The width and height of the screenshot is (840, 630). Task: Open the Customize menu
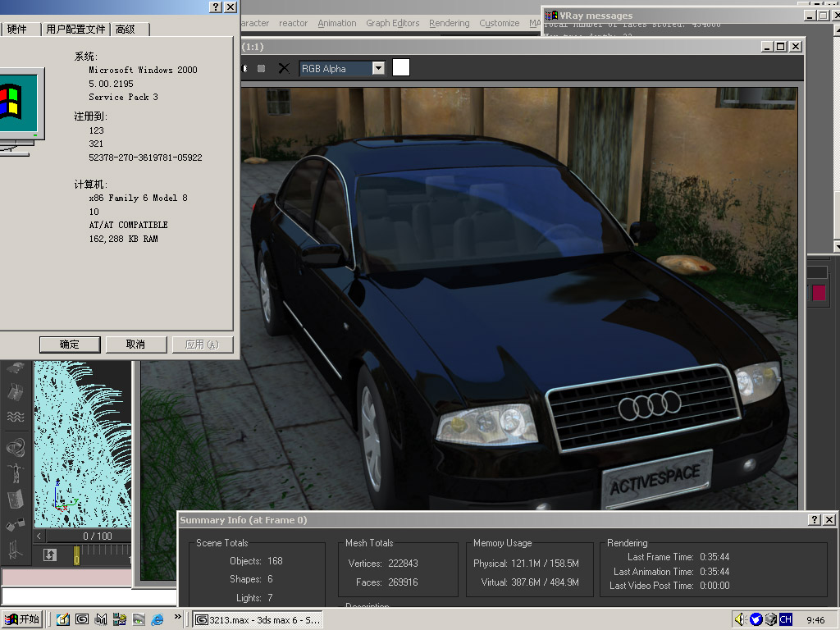tap(500, 23)
